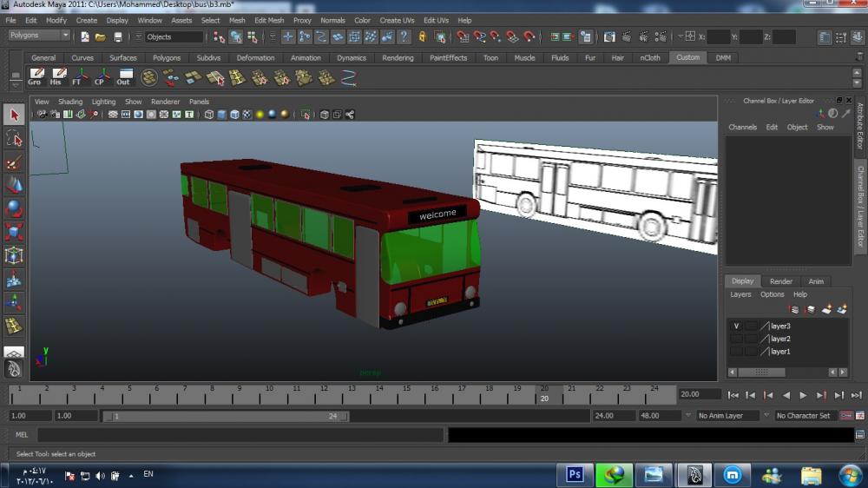Image resolution: width=868 pixels, height=488 pixels.
Task: Switch to the Rendering shelf tab
Action: pyautogui.click(x=398, y=58)
